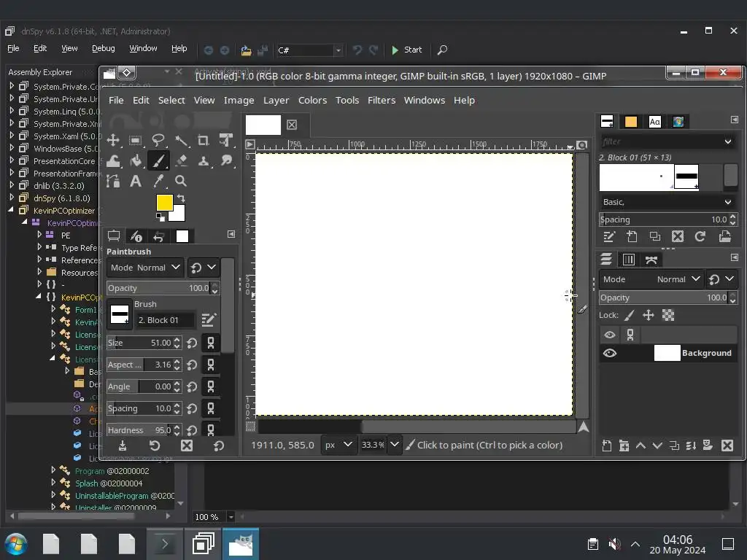Image resolution: width=747 pixels, height=560 pixels.
Task: Click the dnSpy search magnifier icon
Action: tap(442, 50)
